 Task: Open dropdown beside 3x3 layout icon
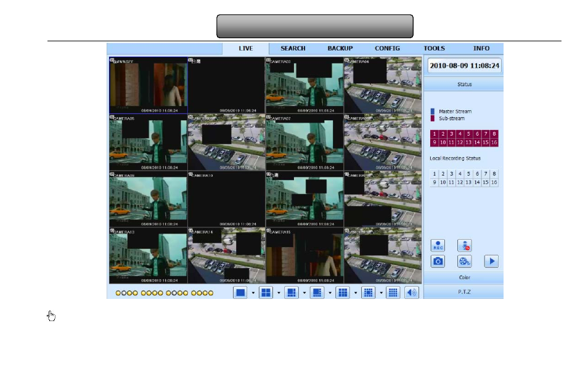coord(356,293)
